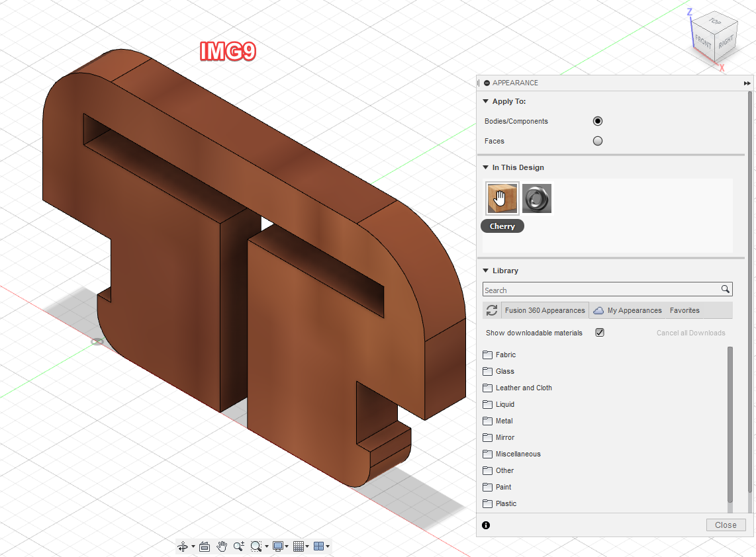Viewport: 756px width, 557px height.
Task: Collapse Appearance dialog via minus icon
Action: pos(487,83)
